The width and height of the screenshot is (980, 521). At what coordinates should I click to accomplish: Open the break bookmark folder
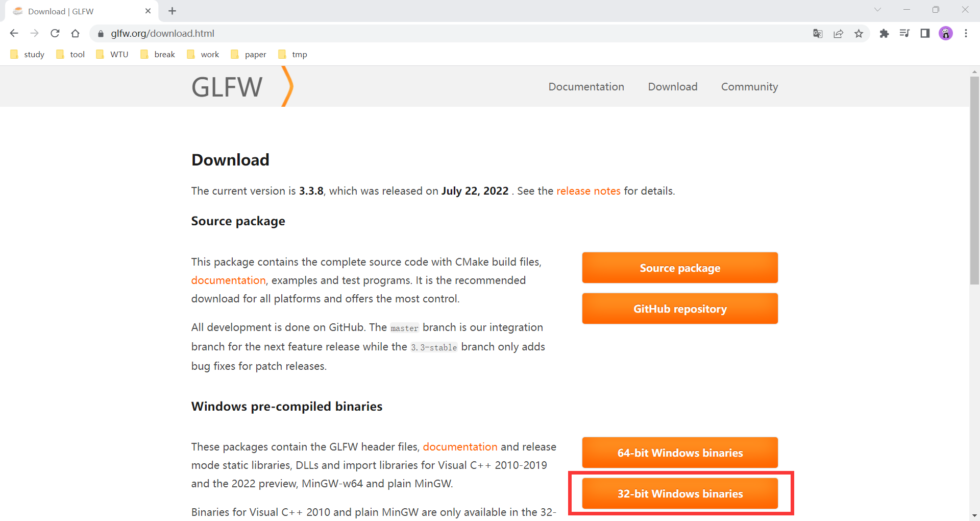[158, 54]
